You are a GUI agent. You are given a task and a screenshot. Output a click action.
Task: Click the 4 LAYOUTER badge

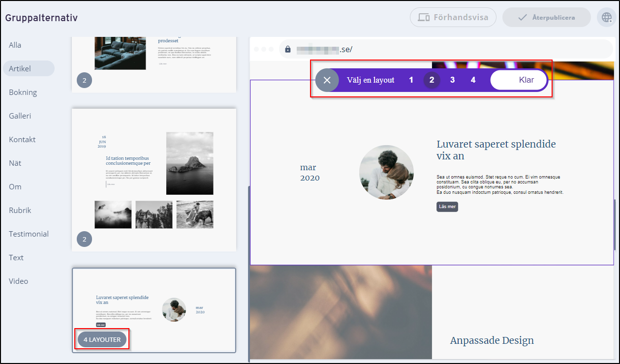click(102, 339)
